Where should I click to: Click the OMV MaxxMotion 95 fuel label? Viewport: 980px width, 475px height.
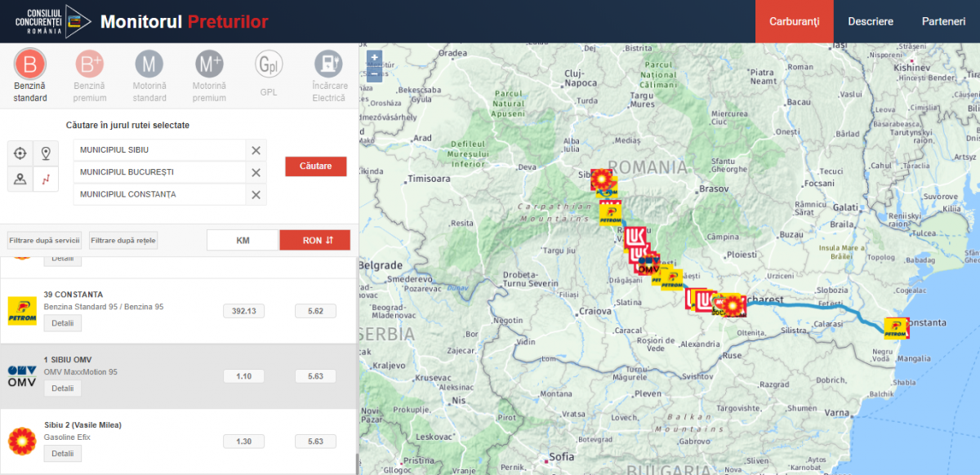click(81, 372)
